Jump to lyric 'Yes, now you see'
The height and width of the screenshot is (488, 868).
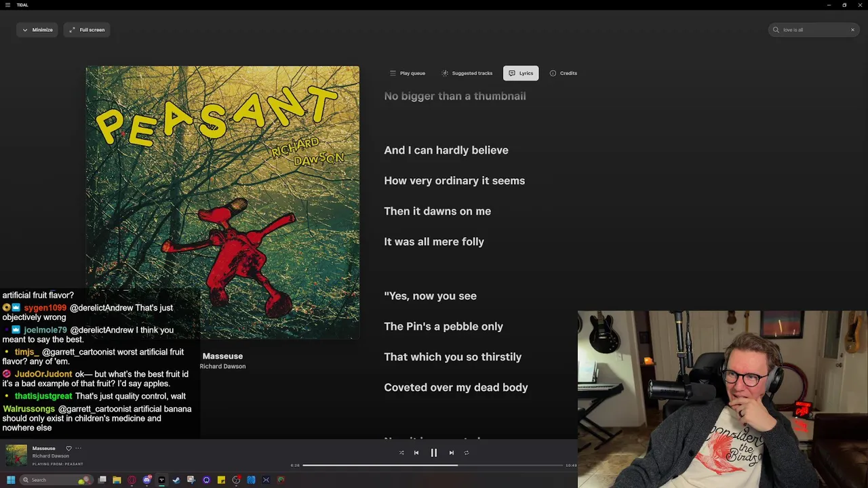[430, 296]
